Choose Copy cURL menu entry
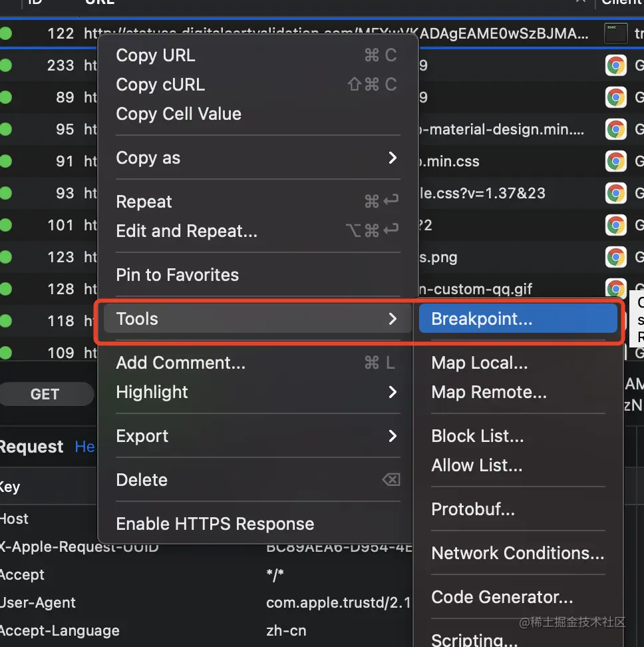Viewport: 644px width, 647px height. [257, 85]
